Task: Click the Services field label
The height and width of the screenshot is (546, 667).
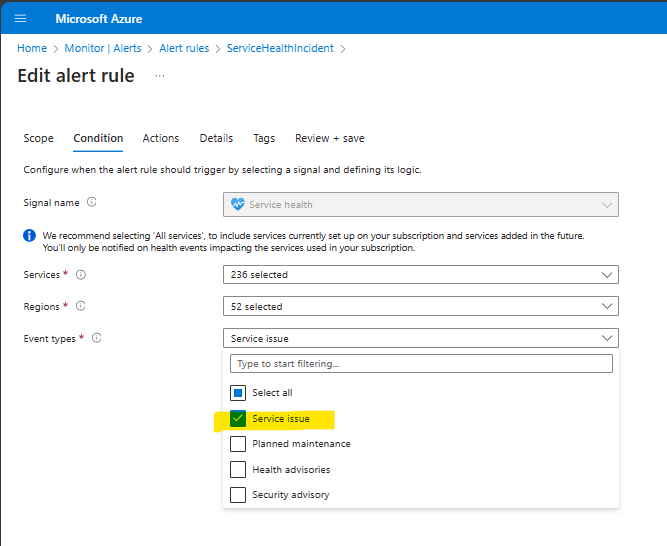Action: 42,275
